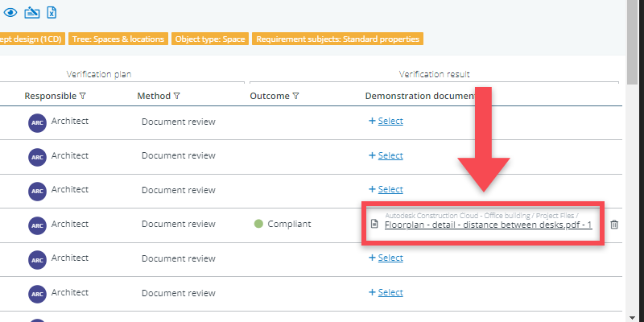This screenshot has width=644, height=322.
Task: Delete the attached floorplan document via trash icon
Action: tap(614, 224)
